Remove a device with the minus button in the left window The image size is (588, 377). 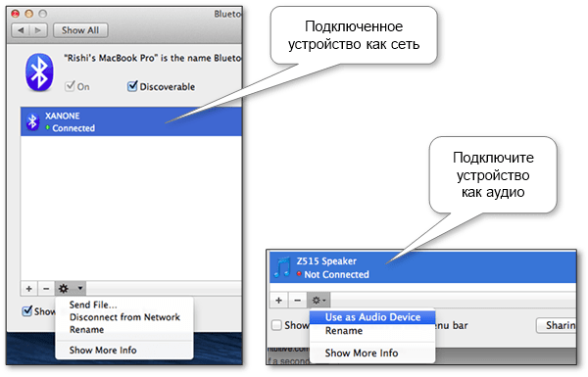tap(46, 289)
